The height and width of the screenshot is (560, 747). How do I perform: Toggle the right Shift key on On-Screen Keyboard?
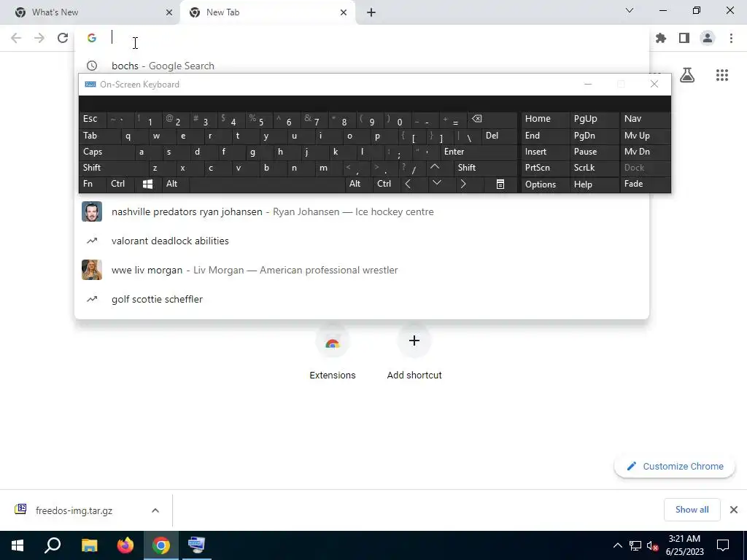click(x=485, y=168)
